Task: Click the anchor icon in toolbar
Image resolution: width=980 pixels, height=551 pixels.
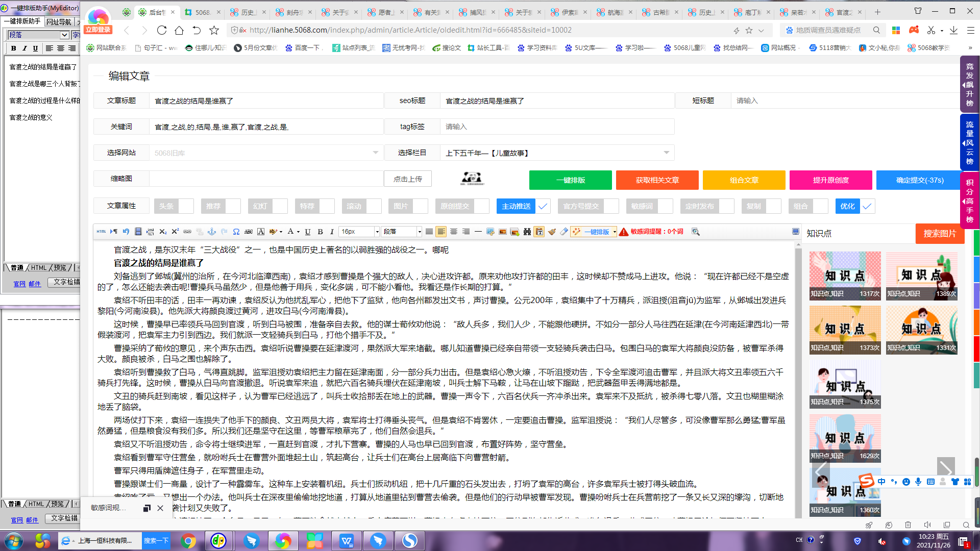Action: 212,232
